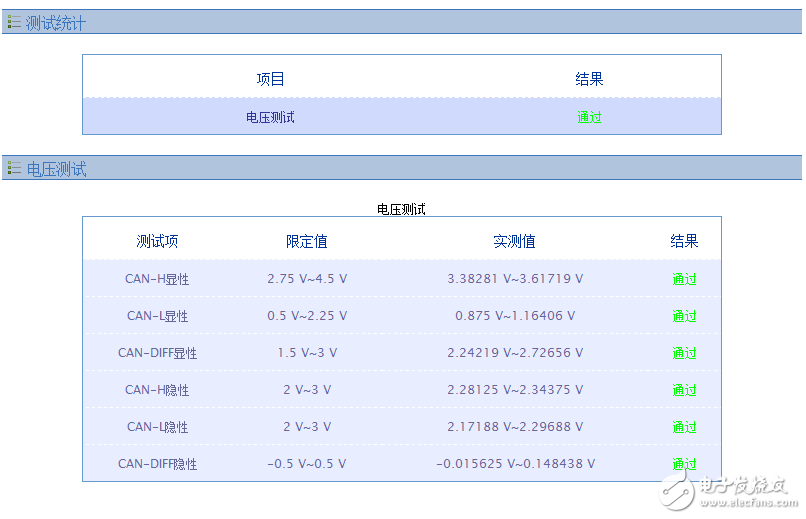Open the 通过 result for CAN-H隐性
The image size is (806, 519).
tap(684, 390)
